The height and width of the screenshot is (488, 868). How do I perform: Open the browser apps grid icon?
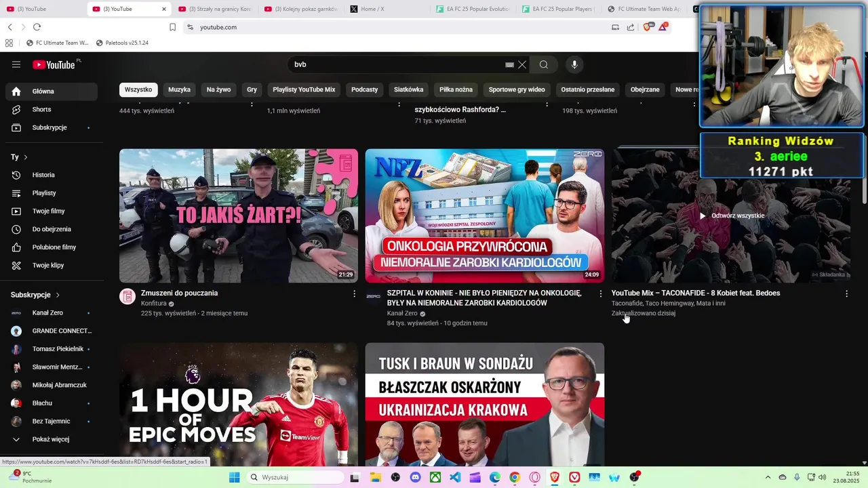click(x=9, y=43)
